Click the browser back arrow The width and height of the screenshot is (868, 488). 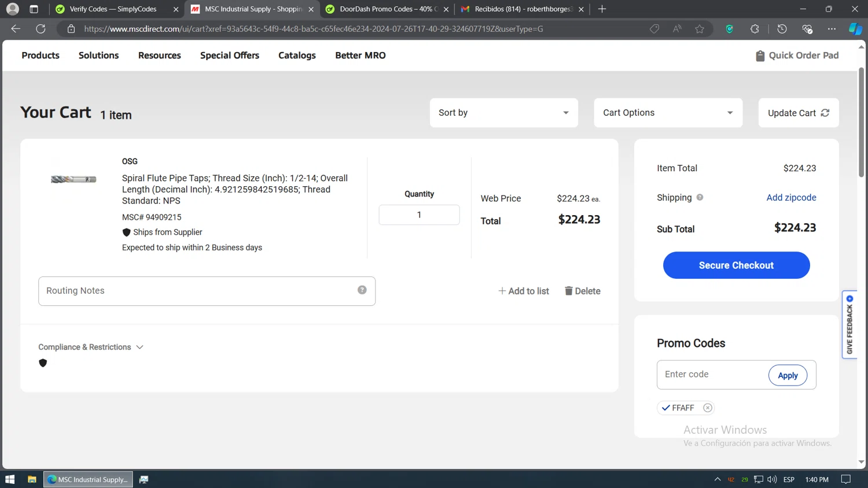coord(16,29)
